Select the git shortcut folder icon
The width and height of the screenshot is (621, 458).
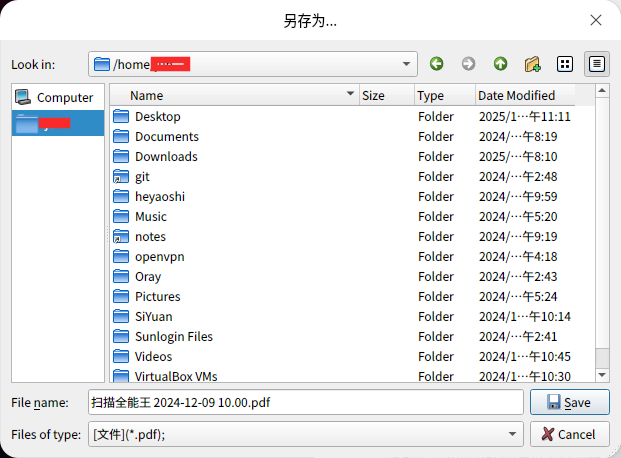click(x=121, y=176)
